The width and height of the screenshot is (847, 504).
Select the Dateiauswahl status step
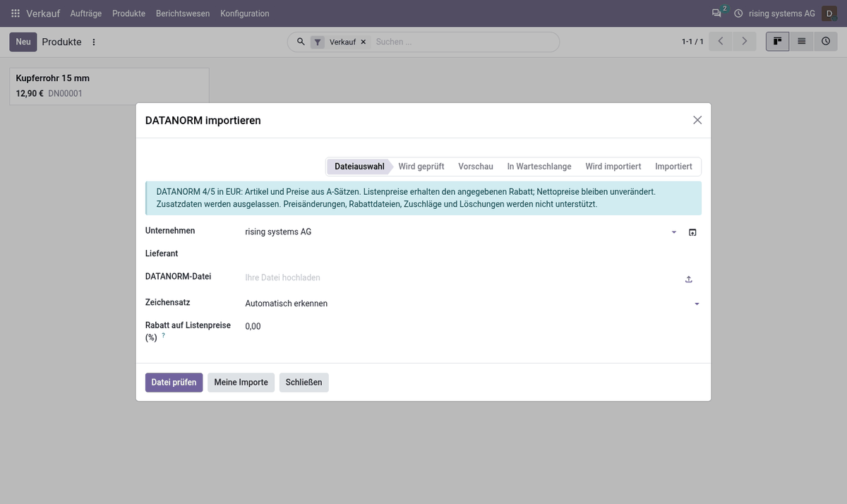(359, 167)
